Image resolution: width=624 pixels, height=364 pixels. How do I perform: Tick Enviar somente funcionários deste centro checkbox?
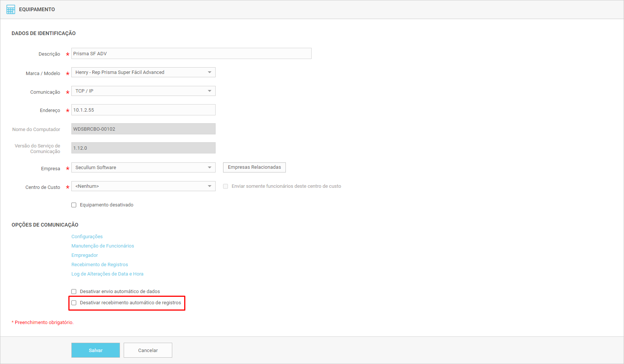tap(226, 186)
